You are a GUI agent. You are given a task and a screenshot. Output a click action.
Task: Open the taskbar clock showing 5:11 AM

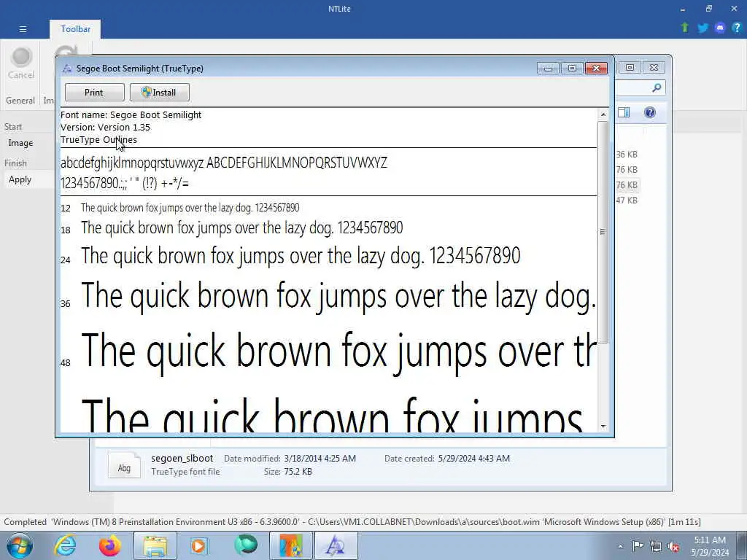710,546
